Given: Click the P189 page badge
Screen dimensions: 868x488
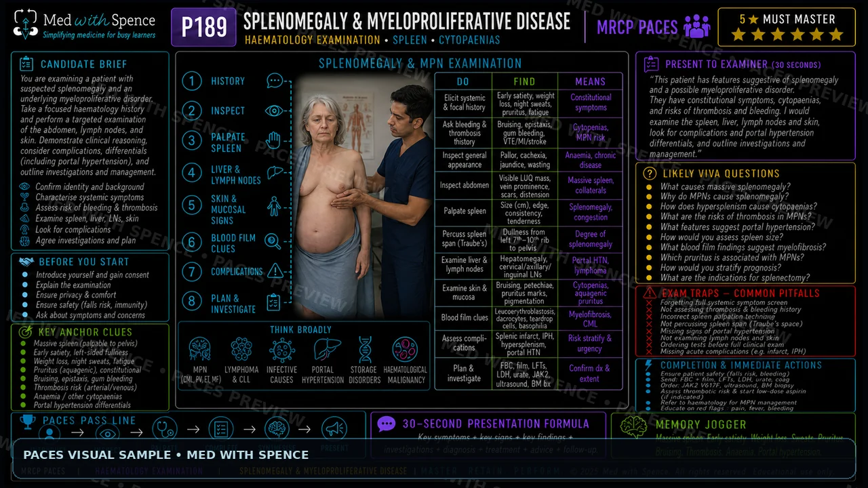Looking at the screenshot, I should point(204,27).
